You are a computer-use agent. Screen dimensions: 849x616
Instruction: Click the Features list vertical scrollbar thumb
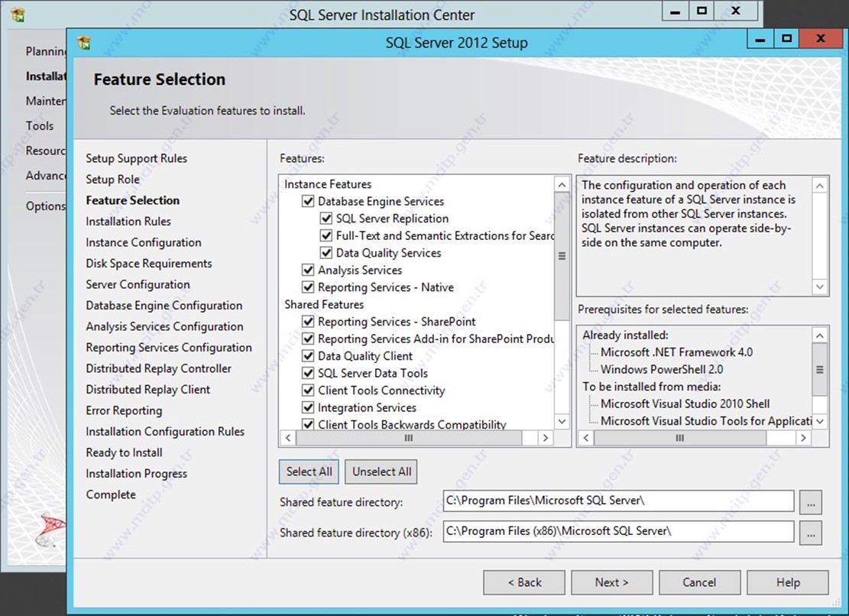(x=562, y=255)
